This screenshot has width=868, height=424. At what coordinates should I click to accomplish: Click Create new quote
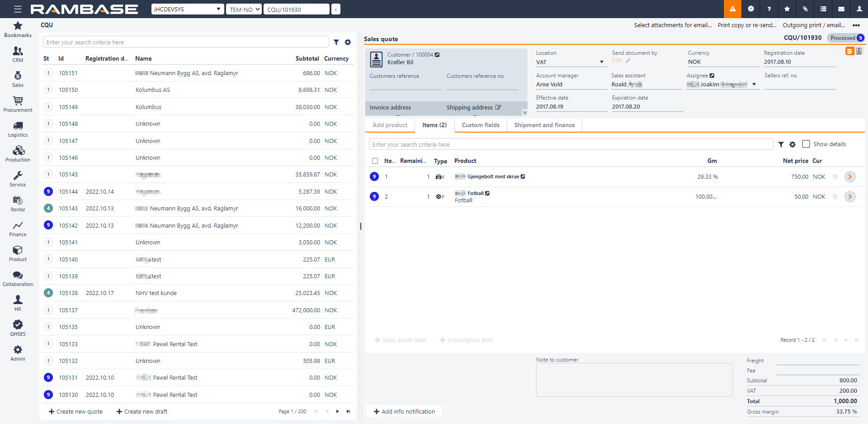click(75, 411)
